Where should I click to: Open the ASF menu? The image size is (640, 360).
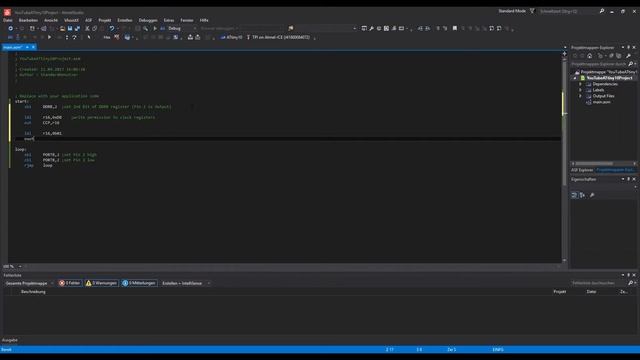click(x=89, y=20)
